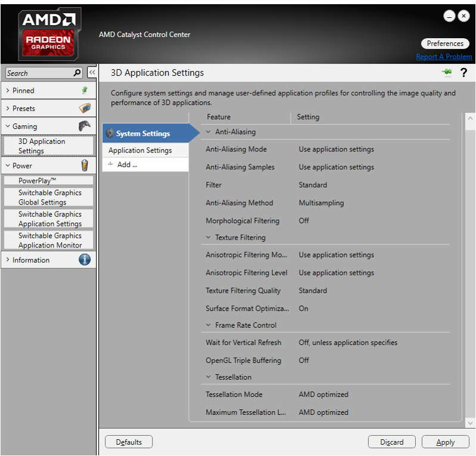Change the Anti-Aliasing Samples setting

coord(336,167)
